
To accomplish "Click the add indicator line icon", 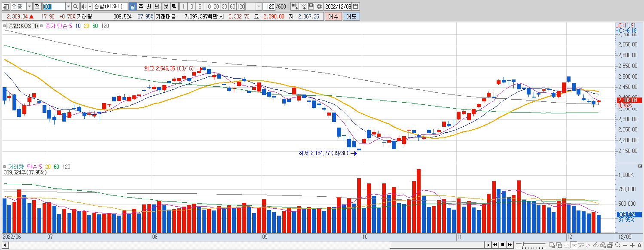I will [x=303, y=6].
